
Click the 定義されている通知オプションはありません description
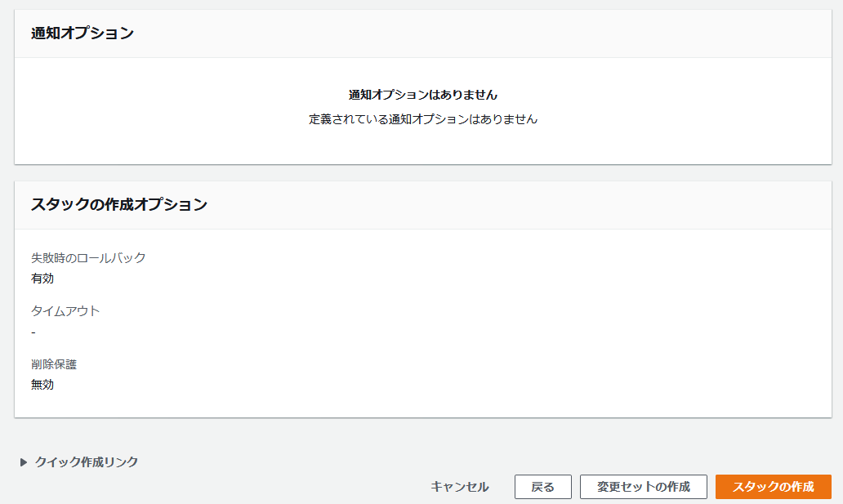coord(422,119)
